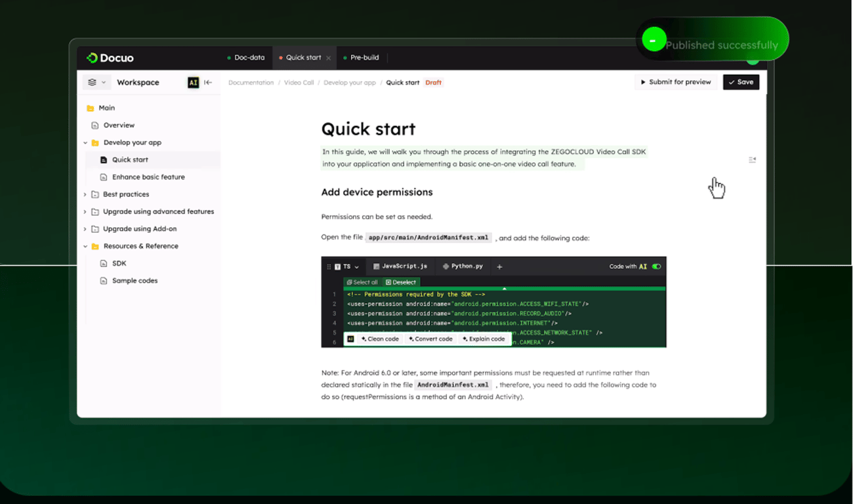Switch to the Python.py code tab
Image resolution: width=853 pixels, height=504 pixels.
463,266
